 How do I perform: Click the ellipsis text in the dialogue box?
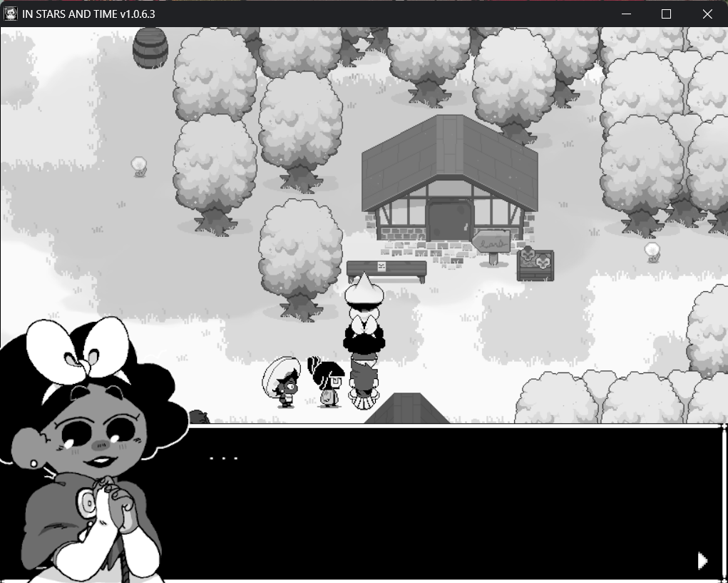click(224, 457)
